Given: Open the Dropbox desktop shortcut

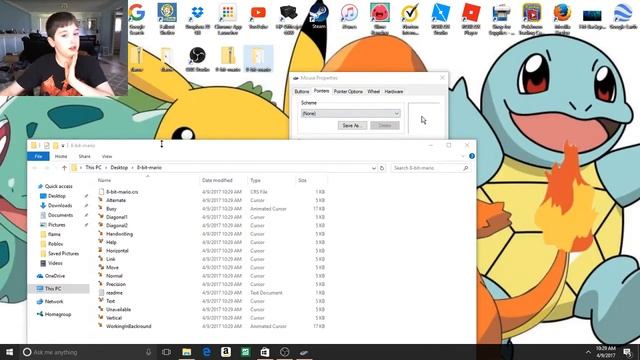Looking at the screenshot, I should tap(198, 18).
